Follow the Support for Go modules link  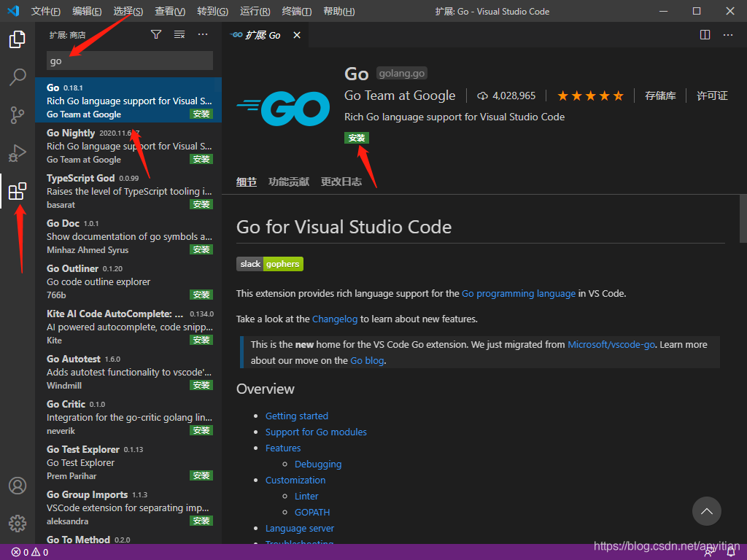click(316, 432)
